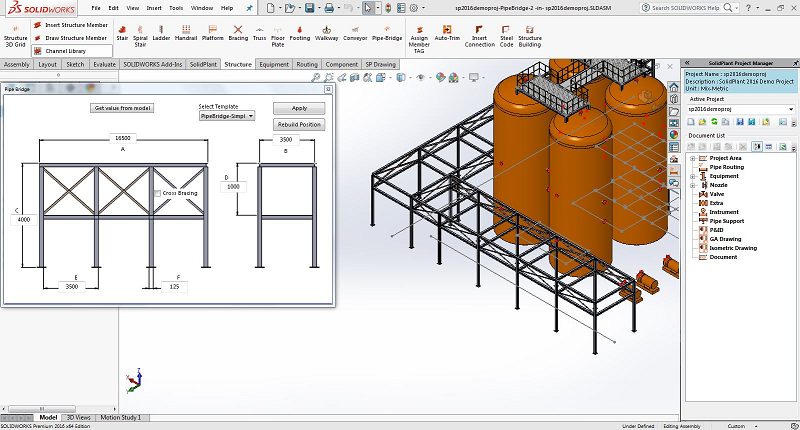Toggle Hide/Show Items eye icon
Viewport: 800px width, 430px height.
421,78
